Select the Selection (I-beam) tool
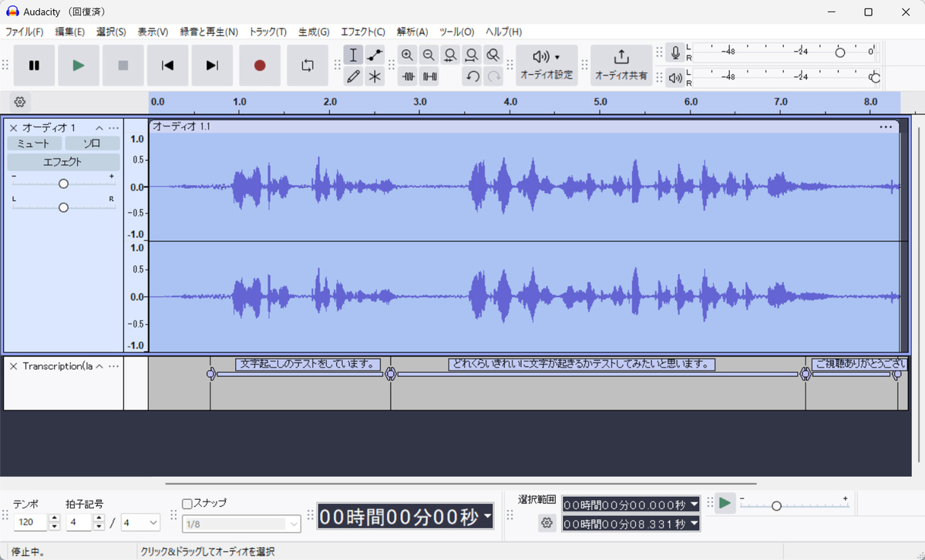Image resolution: width=925 pixels, height=560 pixels. pyautogui.click(x=353, y=55)
